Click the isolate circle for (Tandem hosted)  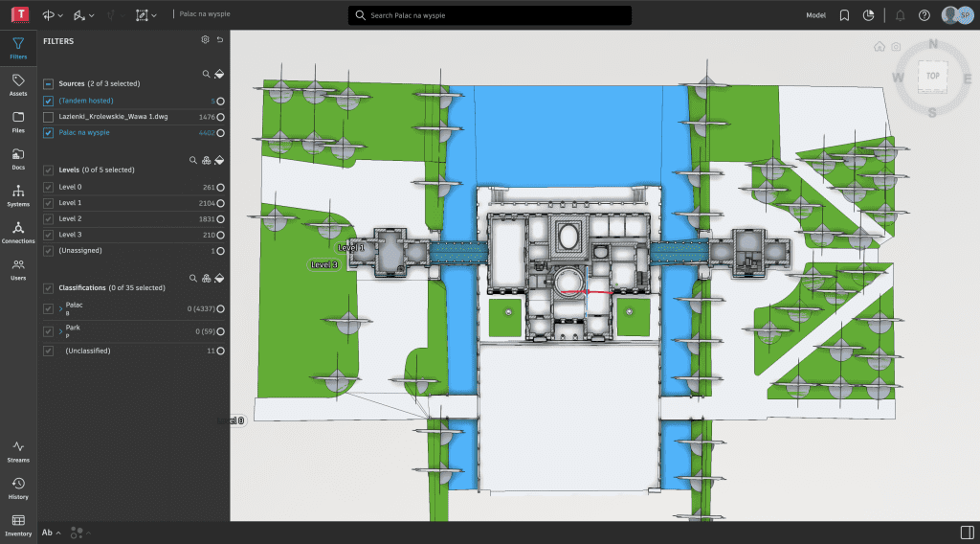(221, 102)
